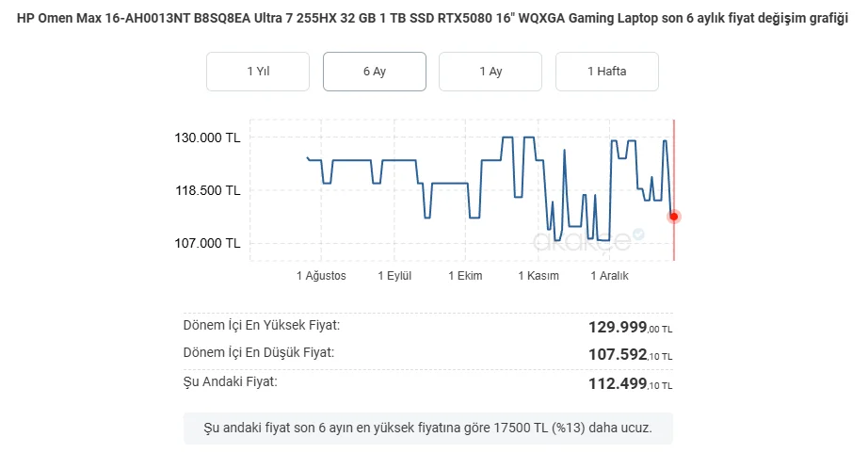Select the 1 Yıl time range tab

pyautogui.click(x=258, y=72)
